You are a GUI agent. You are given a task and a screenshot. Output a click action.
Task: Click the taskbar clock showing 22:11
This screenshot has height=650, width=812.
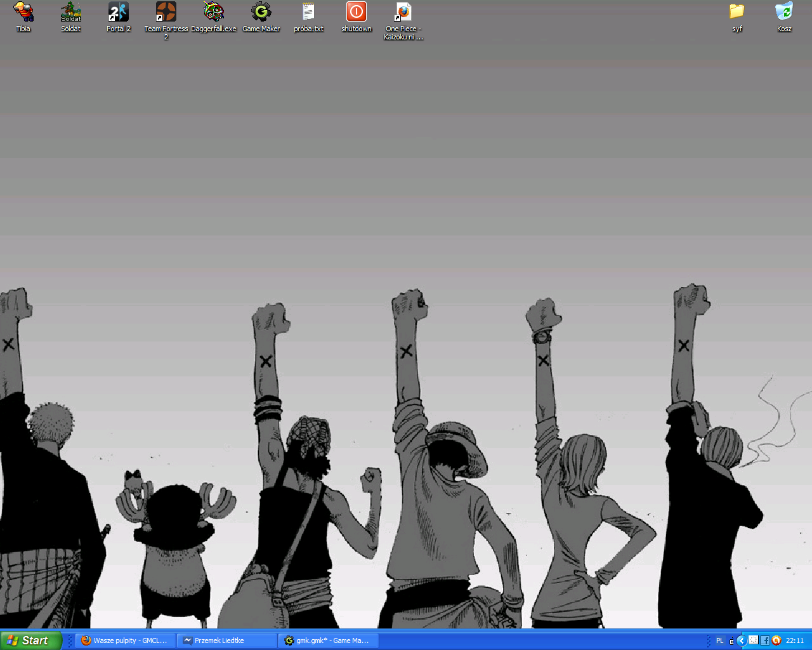(795, 640)
